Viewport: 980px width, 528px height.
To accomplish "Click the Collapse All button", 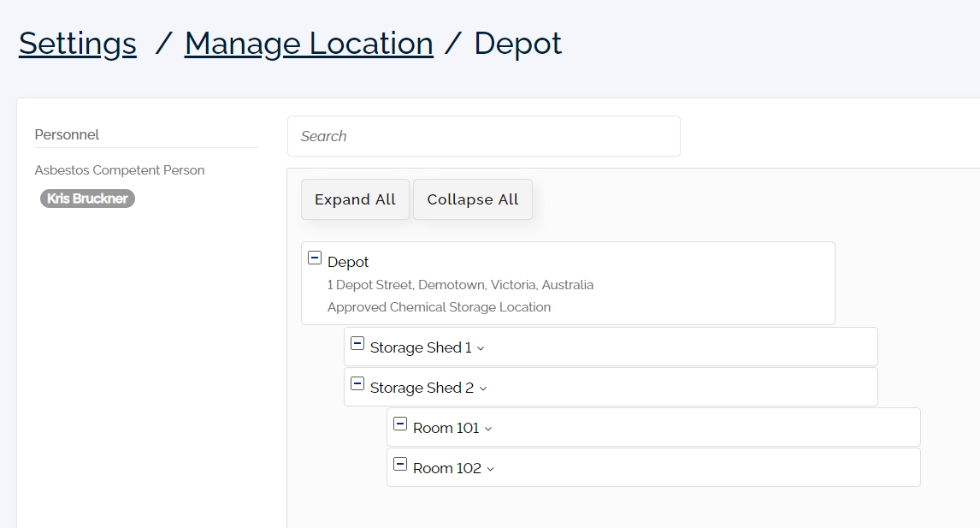I will (472, 199).
